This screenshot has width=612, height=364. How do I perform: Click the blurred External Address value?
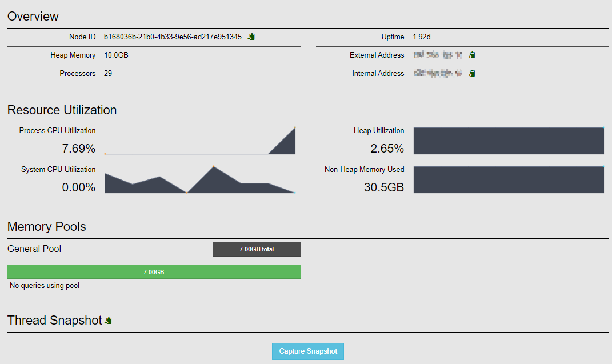click(x=438, y=55)
